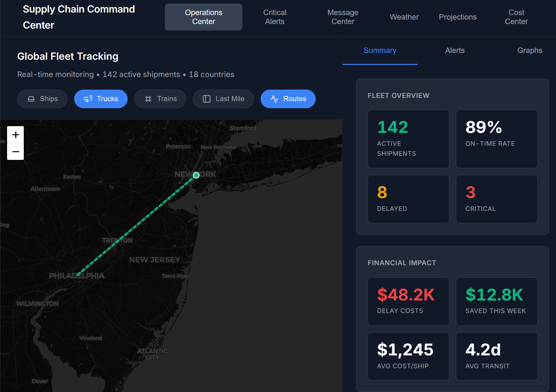
Task: Click the Projections navigation item
Action: (x=457, y=17)
